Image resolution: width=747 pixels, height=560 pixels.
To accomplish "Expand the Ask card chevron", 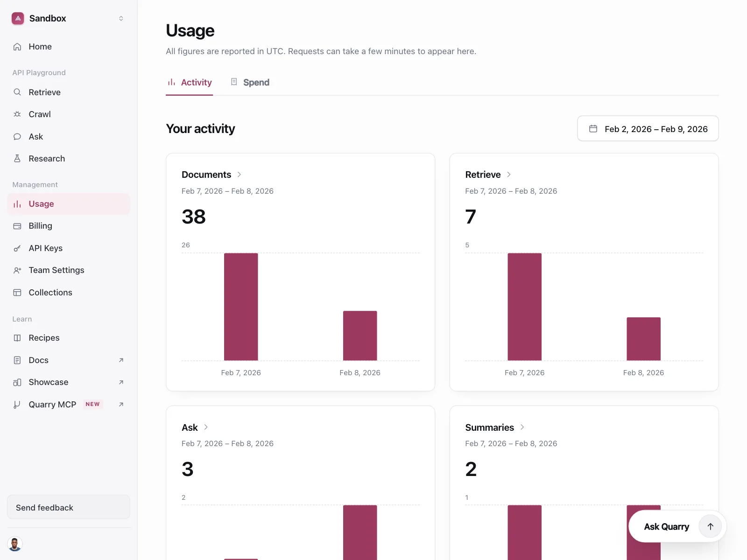I will (x=206, y=427).
